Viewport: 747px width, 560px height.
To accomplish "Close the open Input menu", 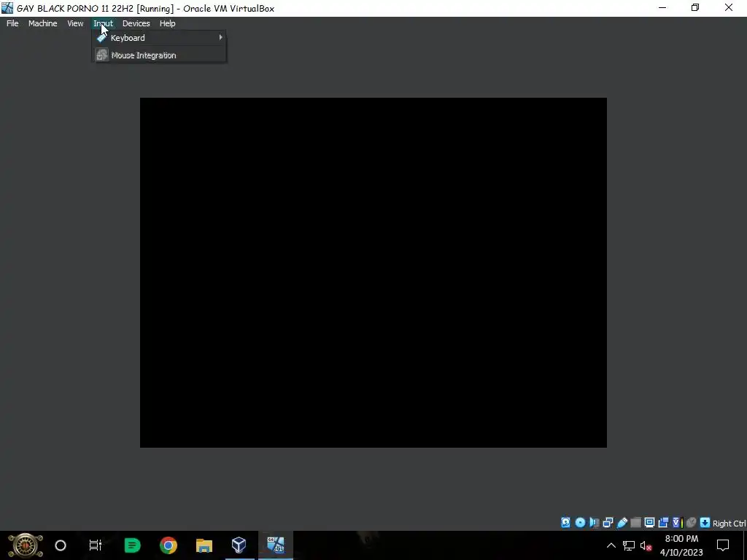I will coord(104,23).
